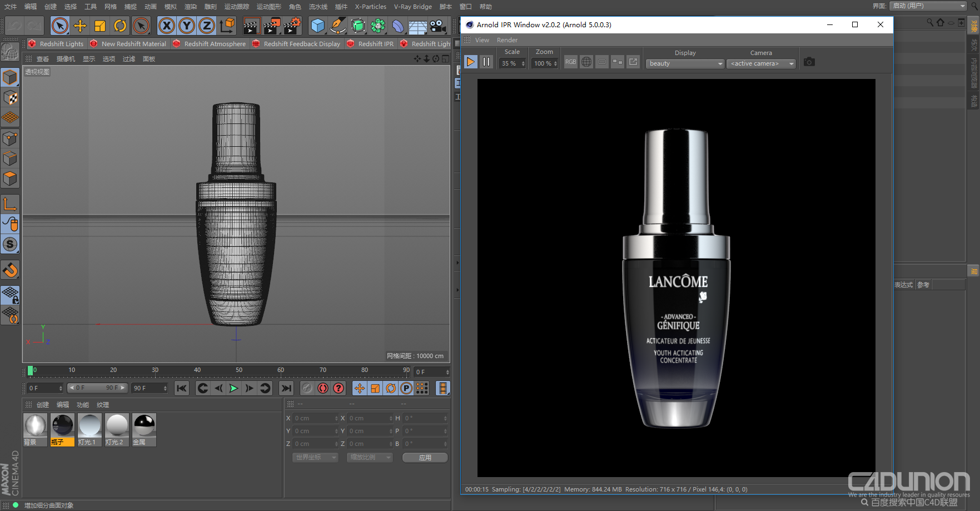This screenshot has height=511, width=980.
Task: Open the world coordinates dropdown
Action: click(315, 457)
